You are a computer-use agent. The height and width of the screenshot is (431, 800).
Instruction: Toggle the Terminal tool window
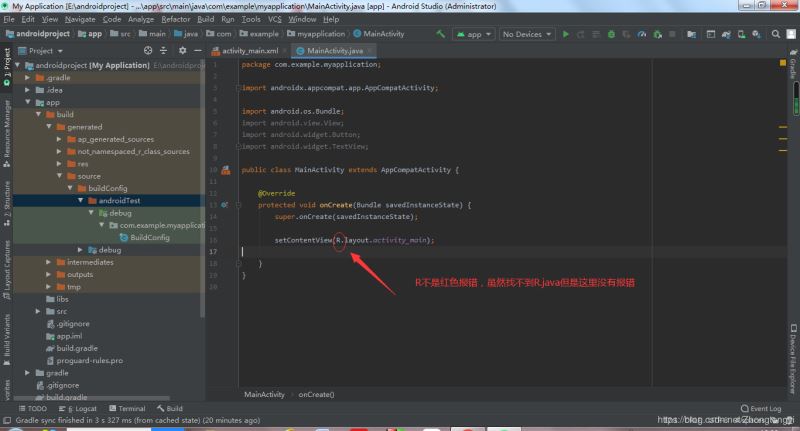point(127,409)
